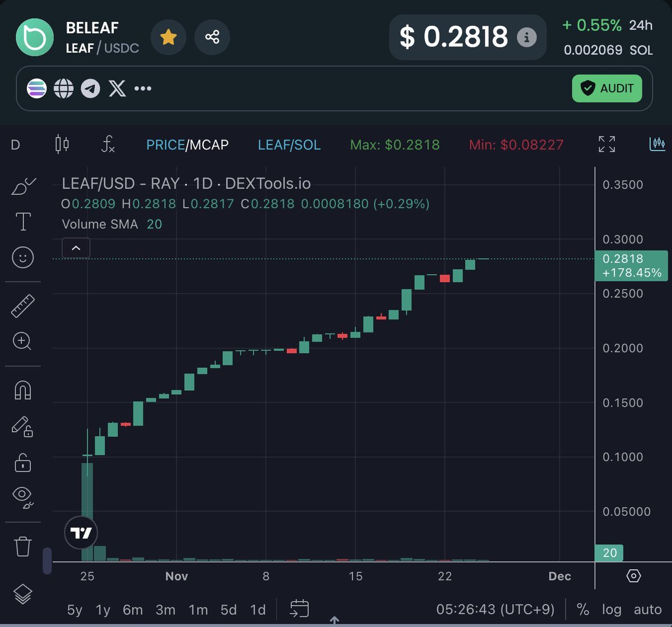Screen dimensions: 672x627
Task: Click the bottom panel expand arrow
Action: [334, 620]
